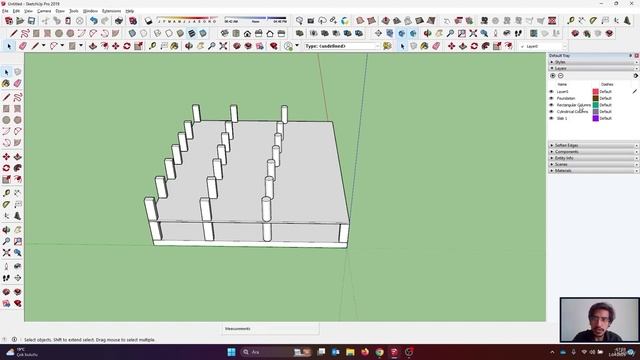Select the Push/Pull tool in left toolbar
Viewport: 640px width, 360px height.
click(17, 157)
